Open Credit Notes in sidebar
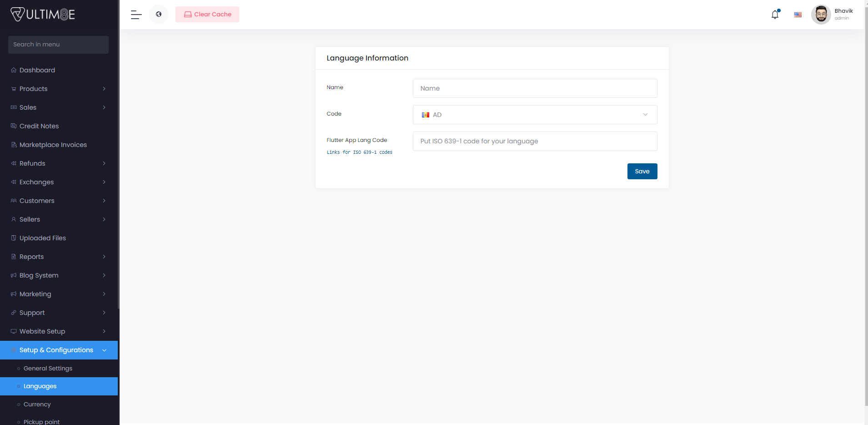Viewport: 868px width, 425px height. [x=39, y=126]
